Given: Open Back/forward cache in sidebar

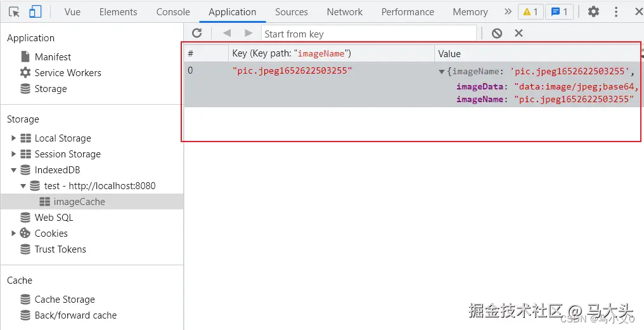Looking at the screenshot, I should point(75,315).
